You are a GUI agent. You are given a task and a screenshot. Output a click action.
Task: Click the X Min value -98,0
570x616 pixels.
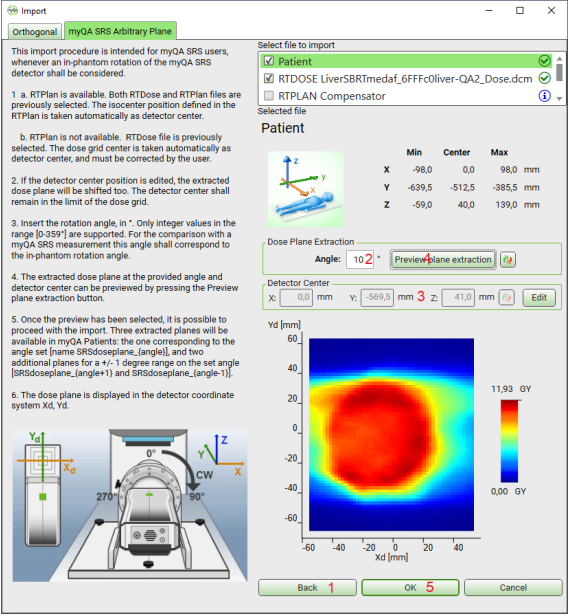pyautogui.click(x=422, y=170)
